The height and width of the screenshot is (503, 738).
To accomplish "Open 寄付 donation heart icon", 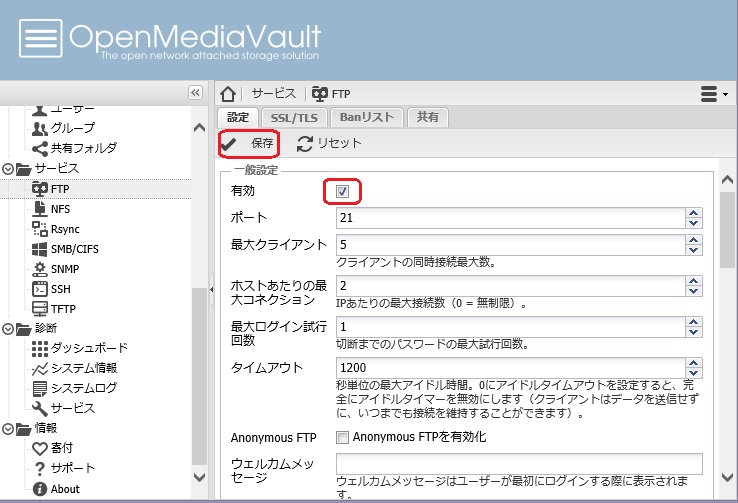I will pos(40,448).
